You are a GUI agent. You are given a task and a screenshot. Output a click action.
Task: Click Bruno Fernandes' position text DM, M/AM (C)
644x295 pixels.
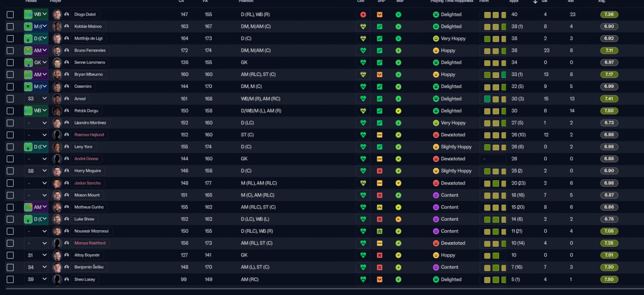tap(256, 51)
